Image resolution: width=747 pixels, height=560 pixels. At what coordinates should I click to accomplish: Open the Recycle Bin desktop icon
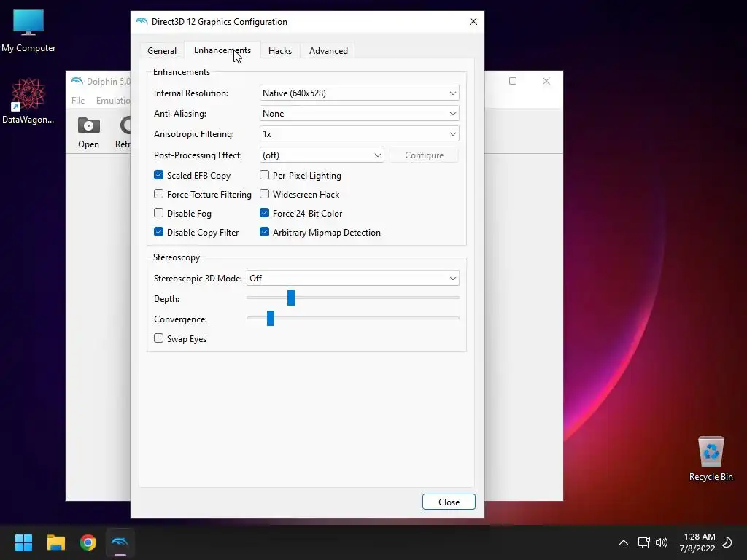(711, 459)
